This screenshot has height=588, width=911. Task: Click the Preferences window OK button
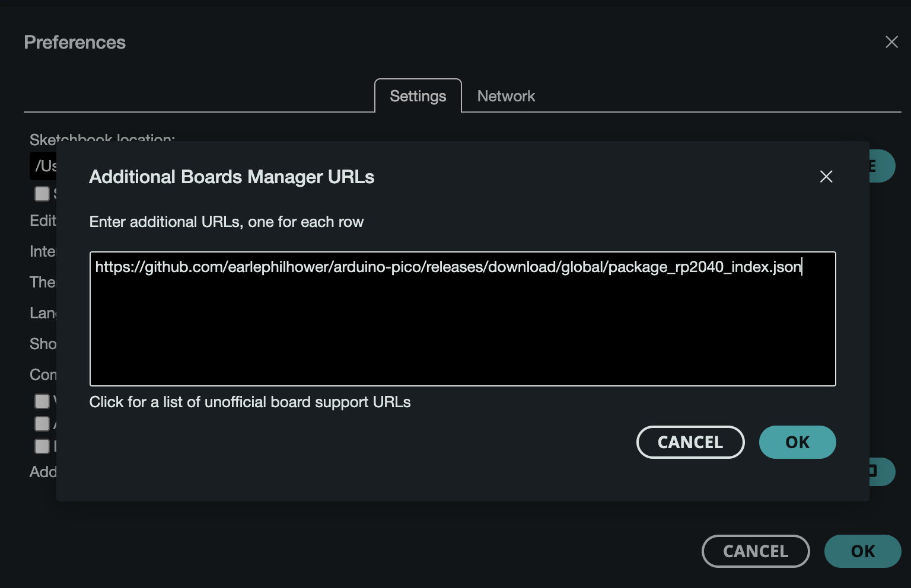tap(863, 551)
